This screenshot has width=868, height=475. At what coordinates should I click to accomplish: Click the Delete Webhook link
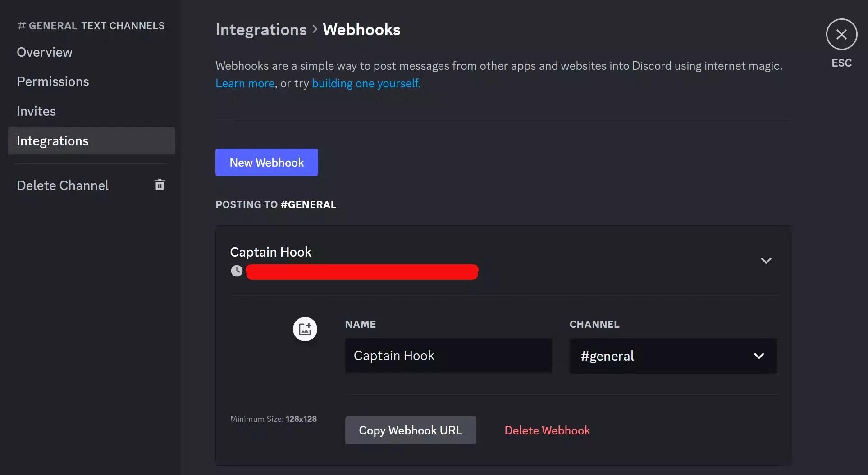547,430
